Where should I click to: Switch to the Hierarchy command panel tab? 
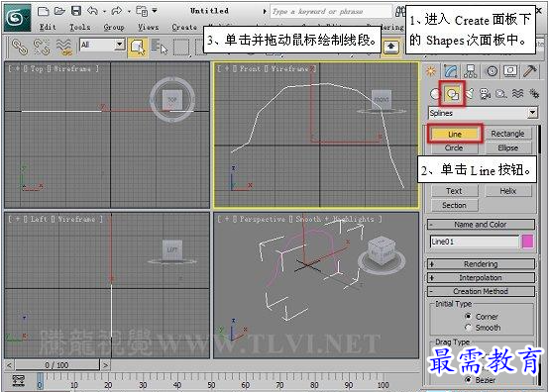pos(470,71)
